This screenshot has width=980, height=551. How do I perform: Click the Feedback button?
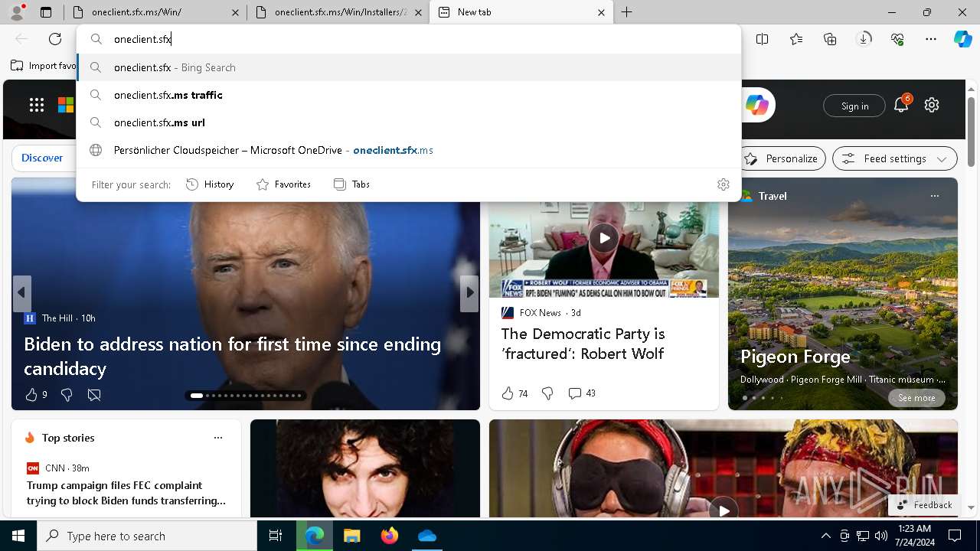tap(924, 505)
